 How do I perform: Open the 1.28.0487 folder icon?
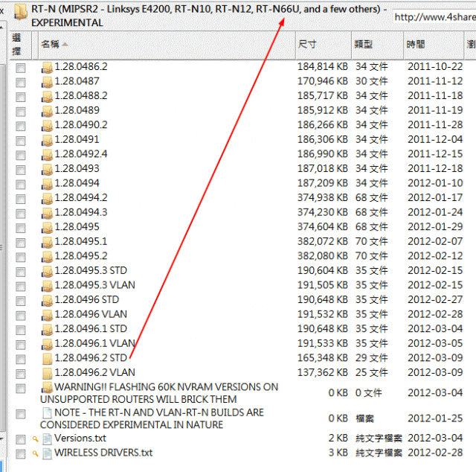click(x=47, y=82)
